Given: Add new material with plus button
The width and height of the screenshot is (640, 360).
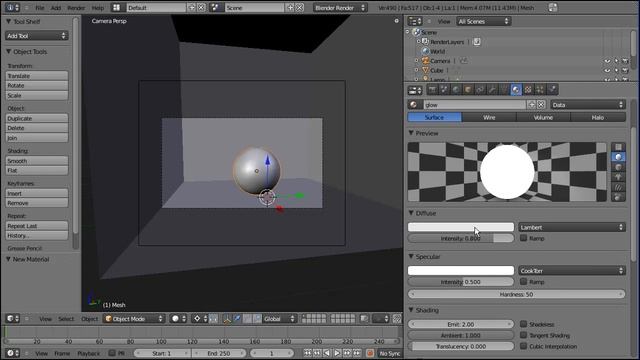Looking at the screenshot, I should click(x=531, y=105).
